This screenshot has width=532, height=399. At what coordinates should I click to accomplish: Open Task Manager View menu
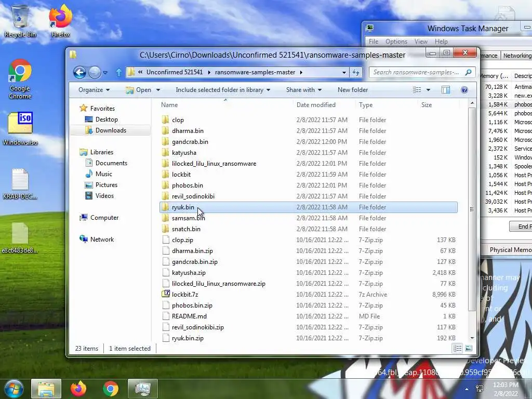click(x=421, y=42)
